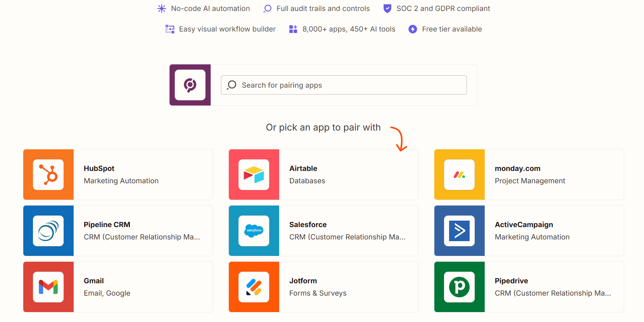The width and height of the screenshot is (644, 322).
Task: Click the Jotform logo icon
Action: 254,287
